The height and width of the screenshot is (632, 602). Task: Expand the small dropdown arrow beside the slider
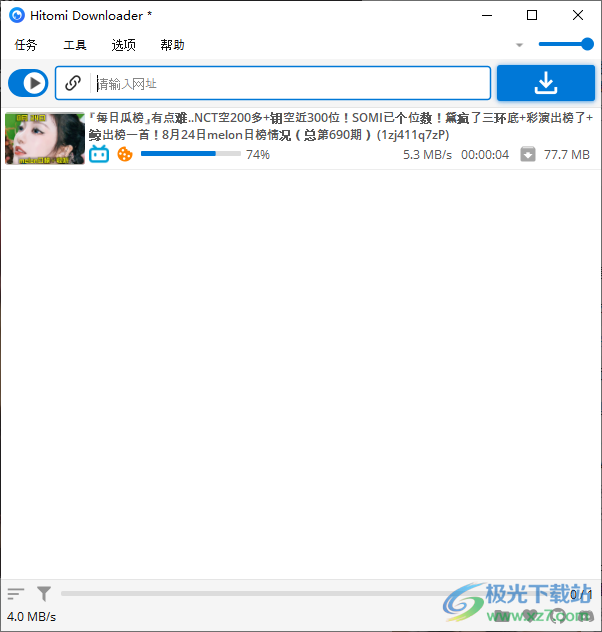pyautogui.click(x=519, y=45)
